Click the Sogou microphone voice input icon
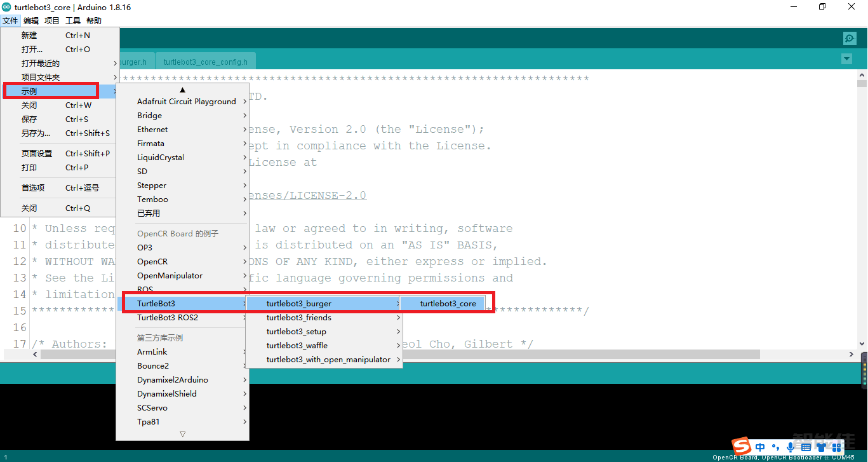 791,447
